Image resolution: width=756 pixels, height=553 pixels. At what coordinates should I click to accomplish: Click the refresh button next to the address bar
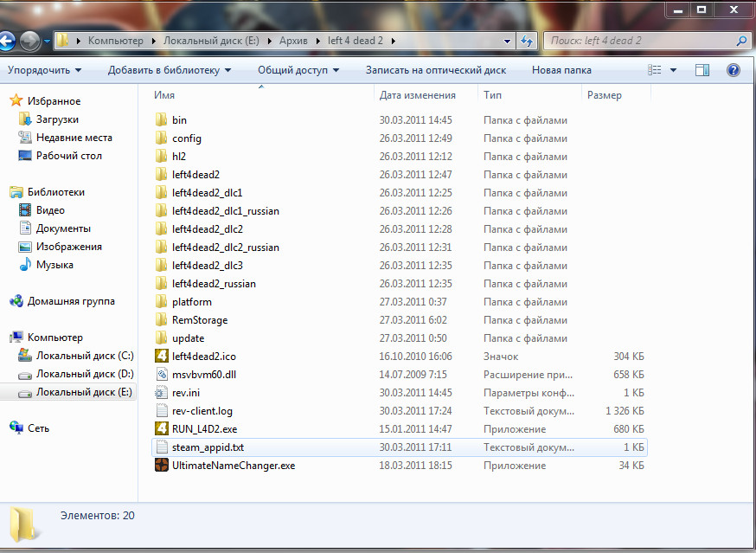pos(527,41)
